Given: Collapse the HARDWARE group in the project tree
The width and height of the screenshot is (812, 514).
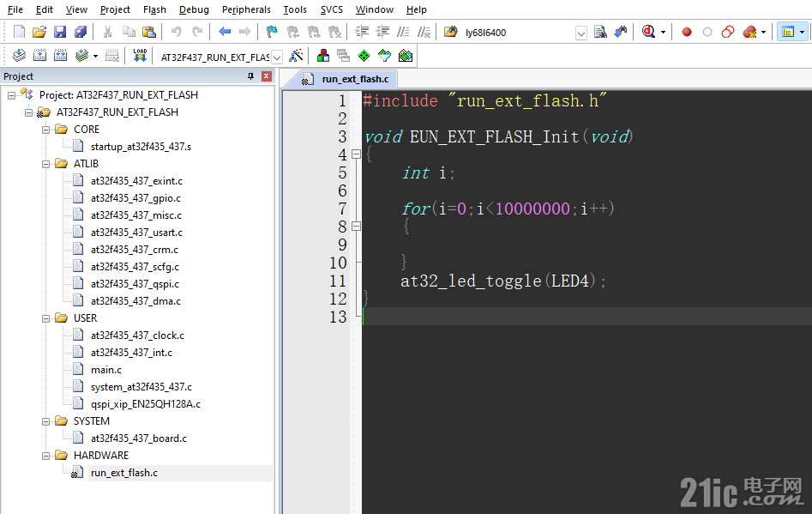Looking at the screenshot, I should pos(46,456).
